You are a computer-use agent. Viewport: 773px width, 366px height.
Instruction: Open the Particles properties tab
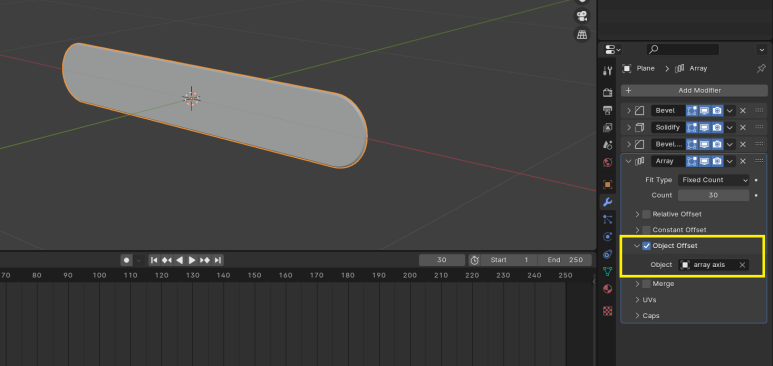607,220
